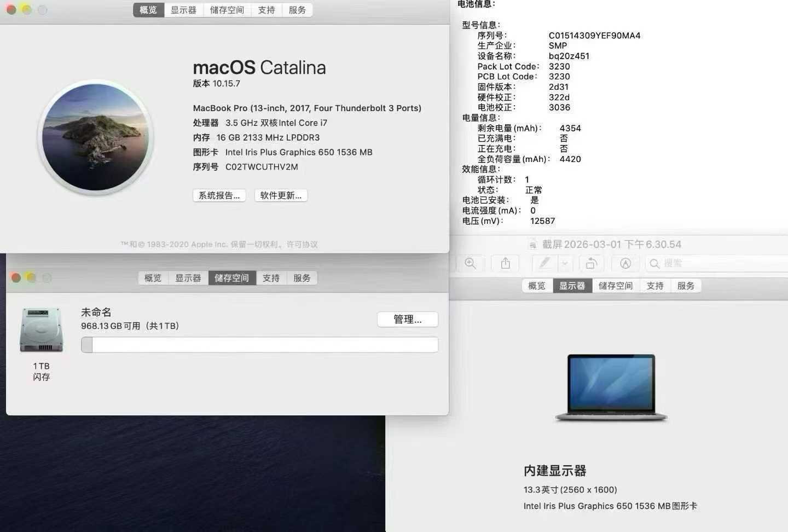Image resolution: width=788 pixels, height=532 pixels.
Task: Open 服务 tab in display window
Action: [686, 286]
